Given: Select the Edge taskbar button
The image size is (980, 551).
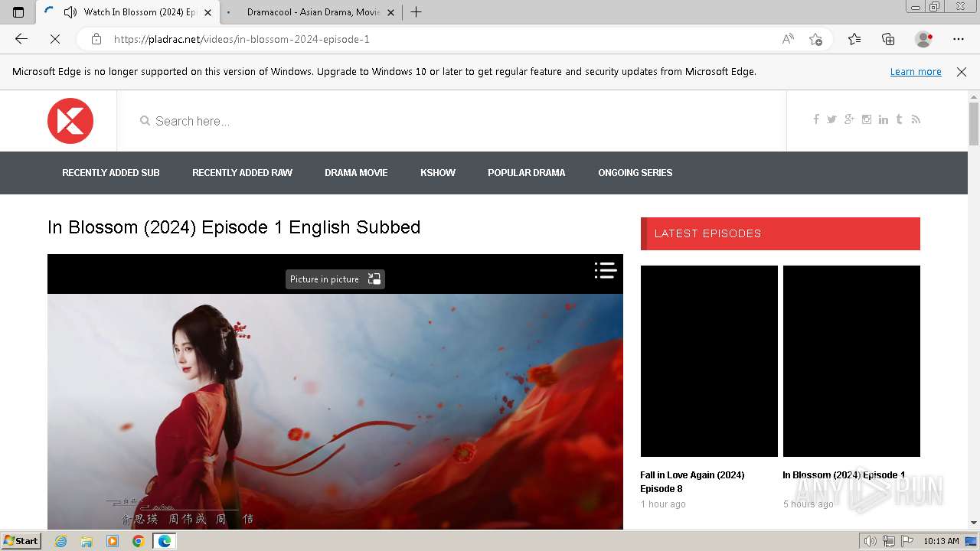Looking at the screenshot, I should coord(164,541).
